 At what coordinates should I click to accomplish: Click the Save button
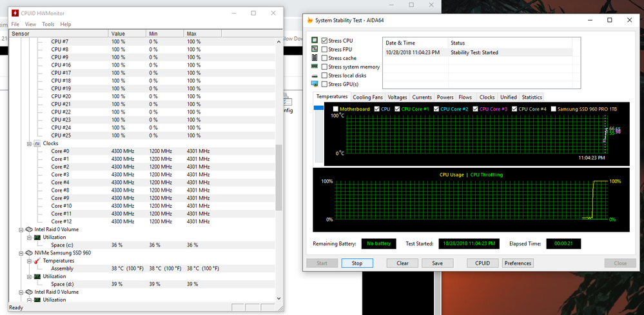[x=438, y=263]
